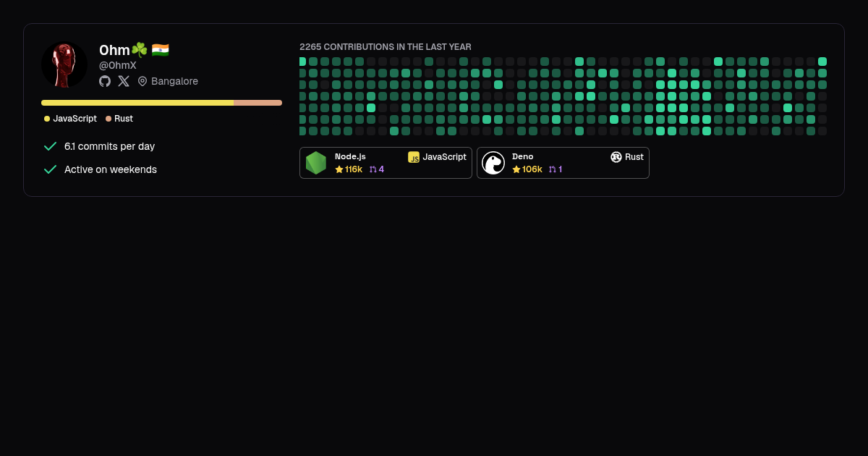This screenshot has height=456, width=868.
Task: Click the 116k star count
Action: click(x=354, y=169)
